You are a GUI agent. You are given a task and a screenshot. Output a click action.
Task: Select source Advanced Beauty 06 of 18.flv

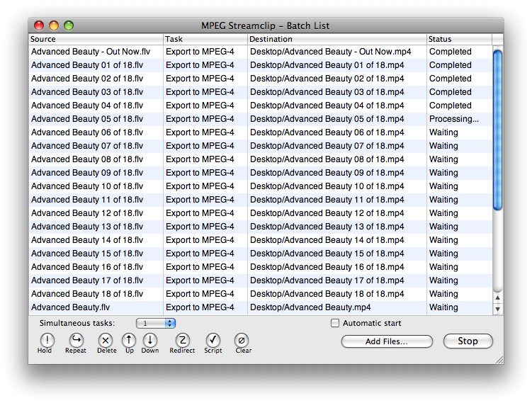(87, 132)
